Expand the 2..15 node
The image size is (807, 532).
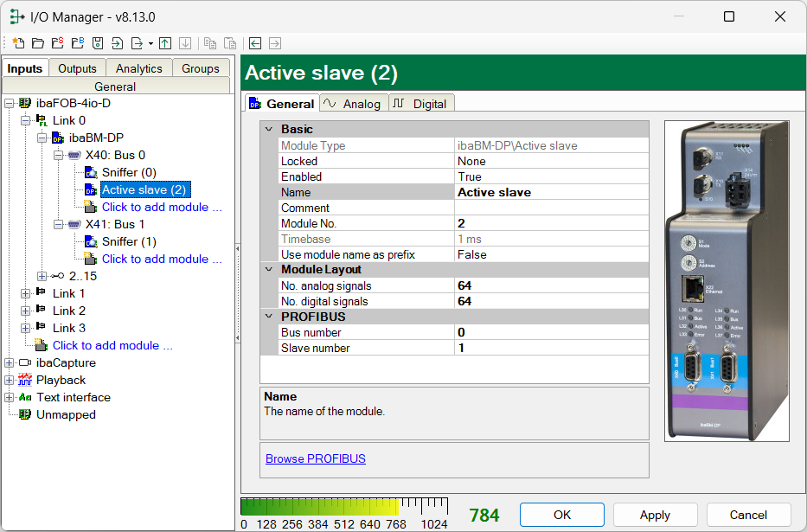pyautogui.click(x=42, y=276)
